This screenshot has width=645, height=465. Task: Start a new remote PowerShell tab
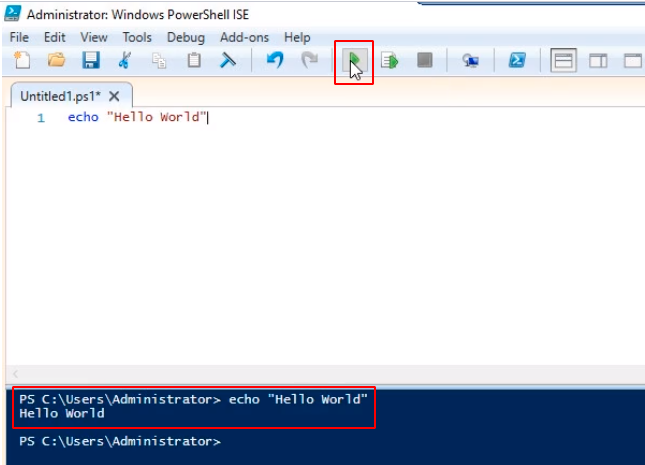(x=470, y=61)
